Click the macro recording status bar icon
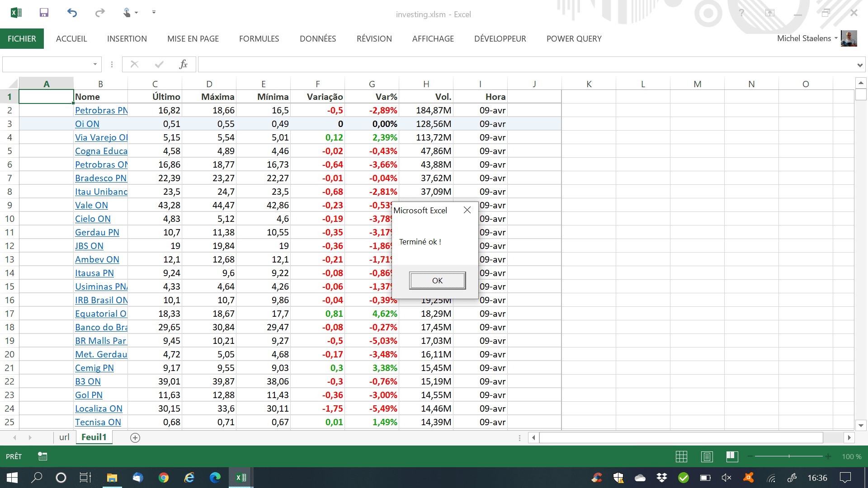This screenshot has height=488, width=868. click(42, 456)
